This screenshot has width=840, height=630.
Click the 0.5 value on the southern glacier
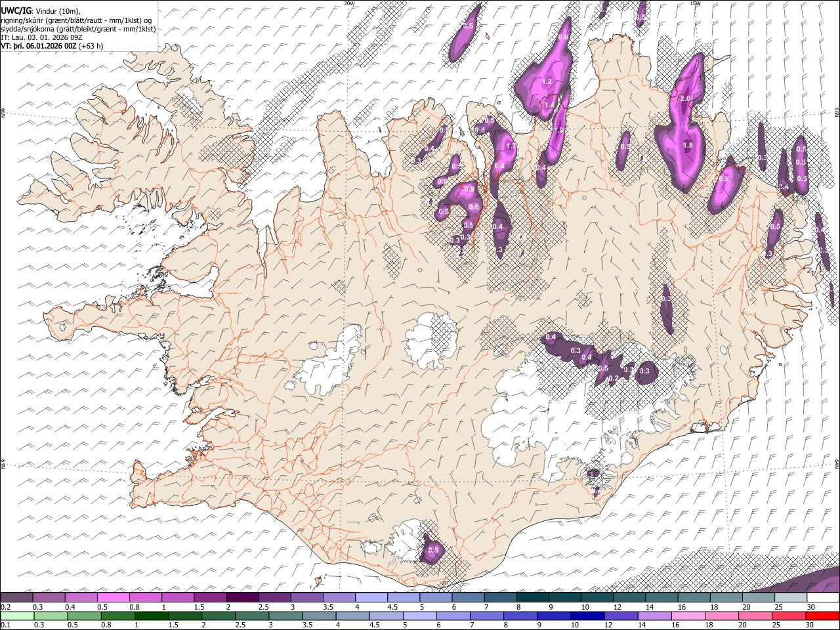[433, 550]
